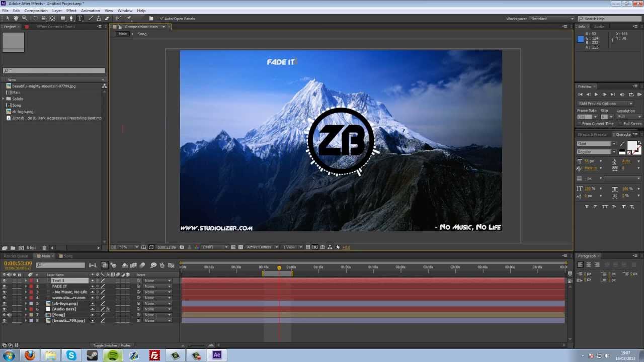
Task: Select the Zoom magnifier tool
Action: [25, 18]
